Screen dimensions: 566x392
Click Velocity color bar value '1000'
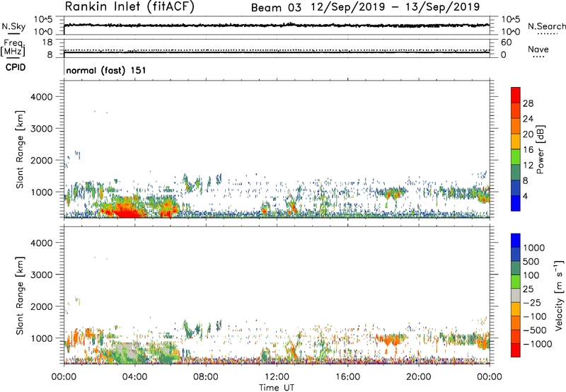click(x=533, y=248)
